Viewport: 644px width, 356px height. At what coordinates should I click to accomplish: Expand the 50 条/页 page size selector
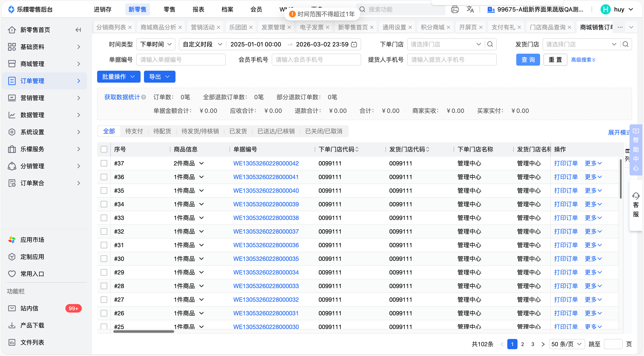click(566, 344)
